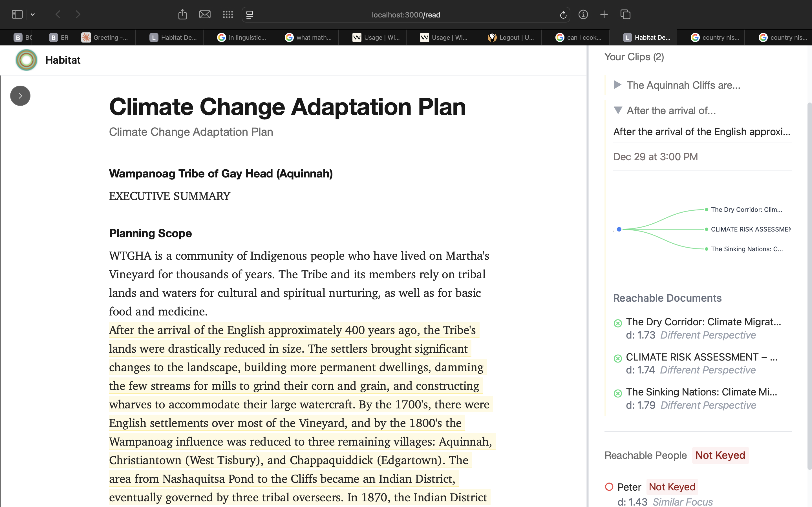Click the address bar showing localhost:3000/read
812x507 pixels.
pyautogui.click(x=406, y=14)
